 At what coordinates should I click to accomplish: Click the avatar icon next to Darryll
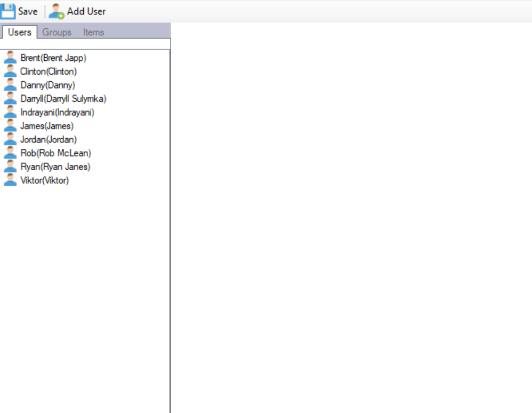coord(10,99)
